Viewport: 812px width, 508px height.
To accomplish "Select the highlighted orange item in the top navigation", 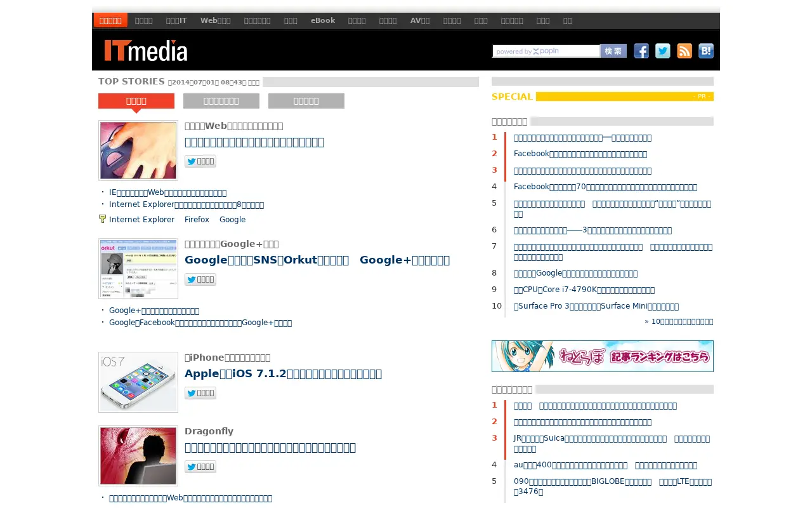I will (110, 20).
